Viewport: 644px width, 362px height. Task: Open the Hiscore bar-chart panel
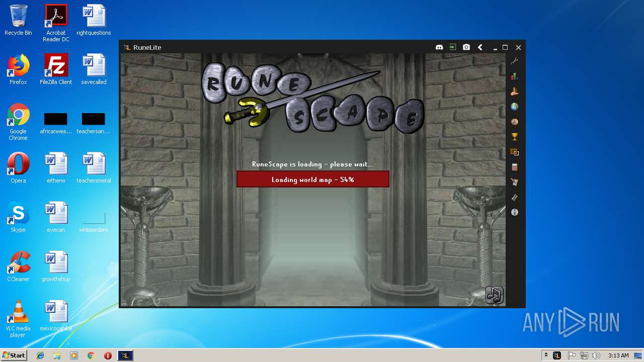click(514, 76)
